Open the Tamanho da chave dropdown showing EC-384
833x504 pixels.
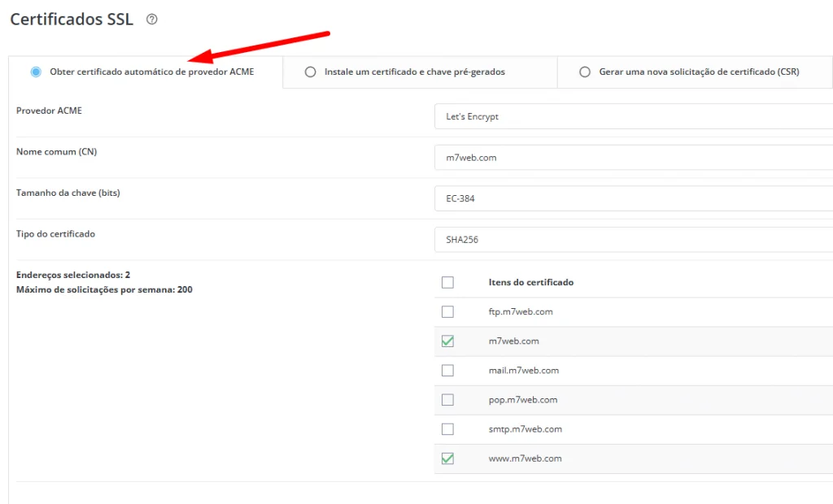633,198
